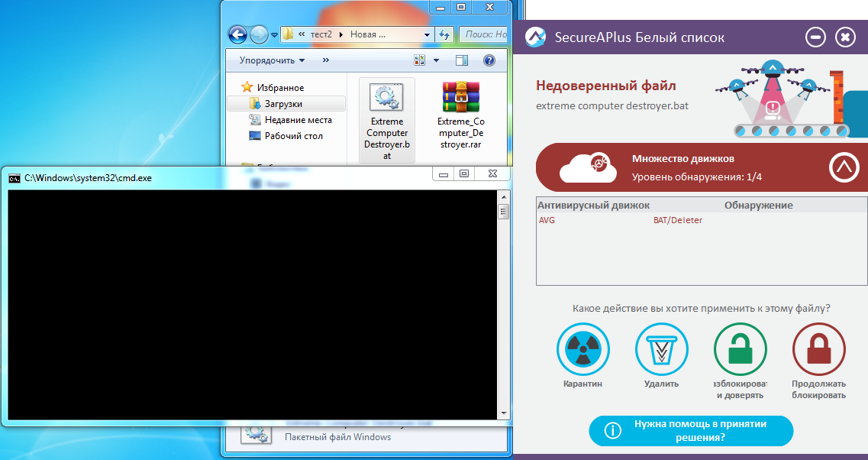Click the cmd scrollbar thumb
Image resolution: width=868 pixels, height=460 pixels.
click(x=503, y=211)
